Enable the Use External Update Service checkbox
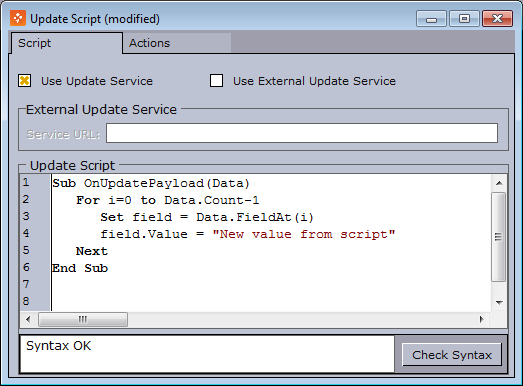 coord(216,81)
